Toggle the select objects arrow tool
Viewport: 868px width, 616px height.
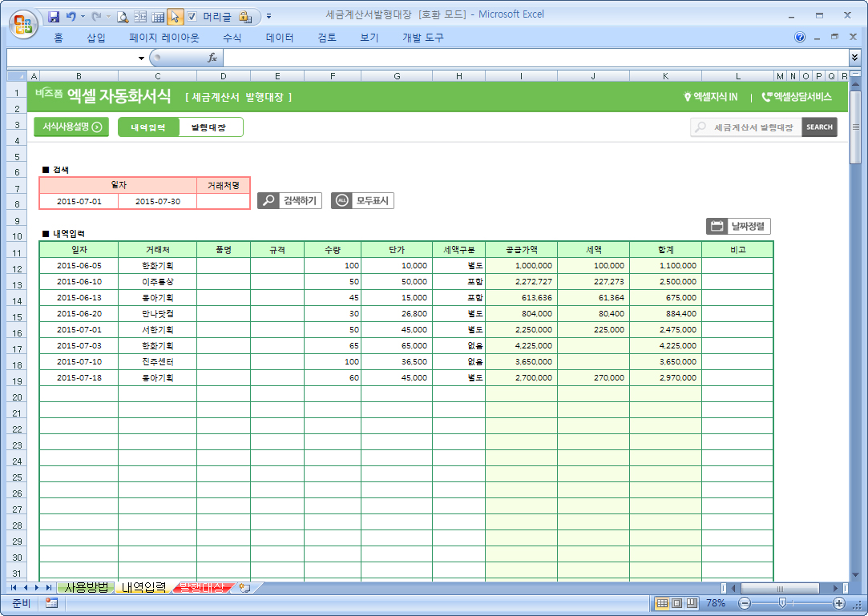click(x=176, y=16)
